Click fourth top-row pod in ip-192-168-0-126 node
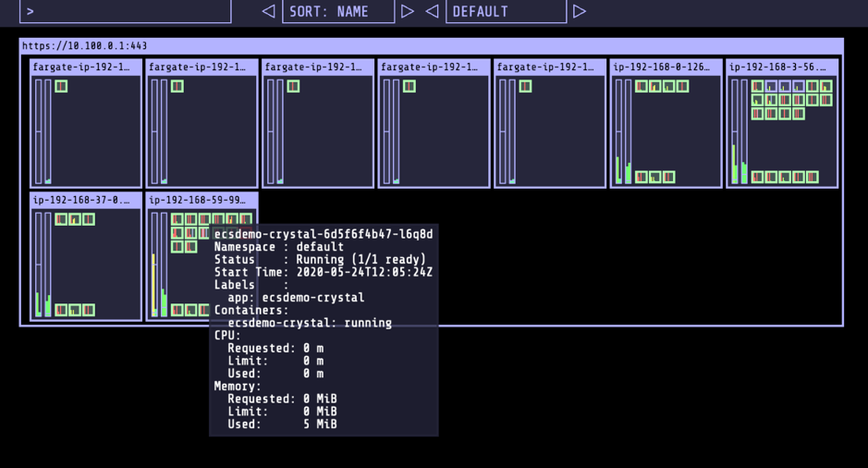 (682, 86)
